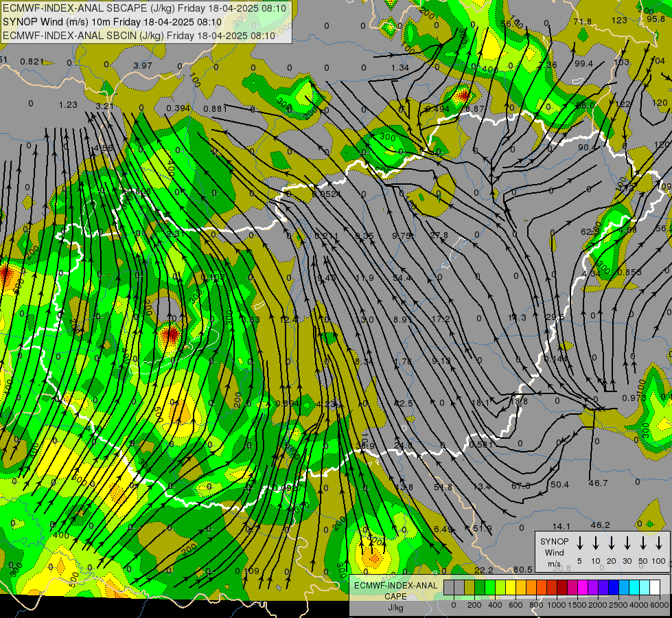Select the white swatch ending the CAPE bar

point(654,587)
